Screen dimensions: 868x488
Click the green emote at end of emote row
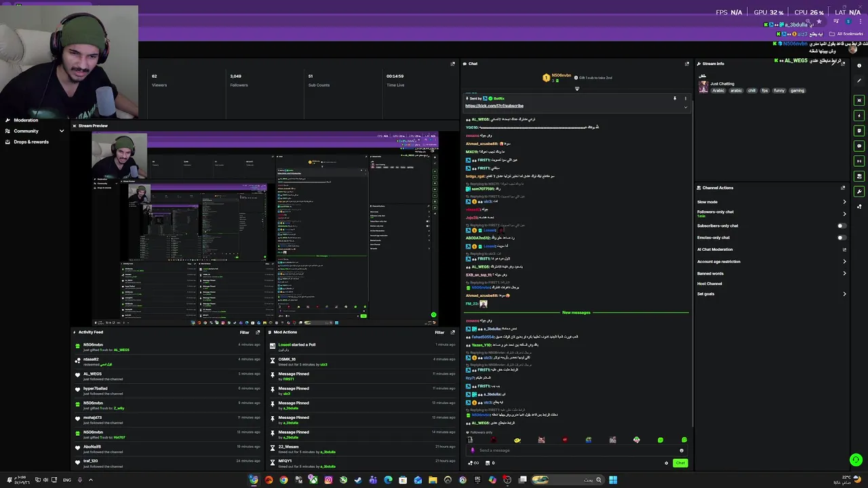pyautogui.click(x=684, y=440)
